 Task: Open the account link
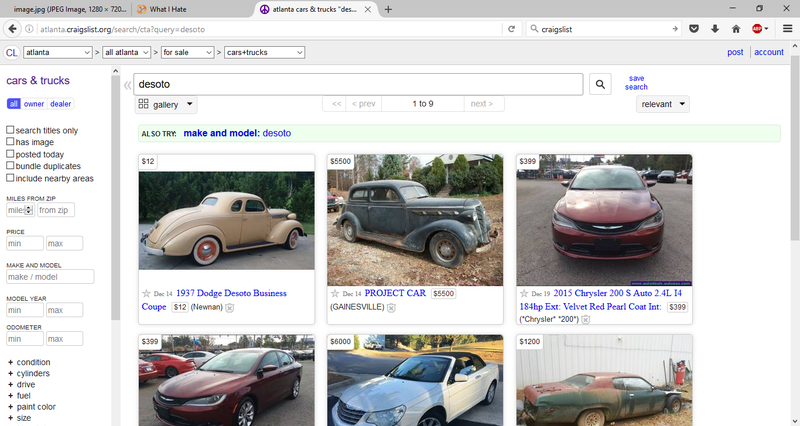(769, 52)
